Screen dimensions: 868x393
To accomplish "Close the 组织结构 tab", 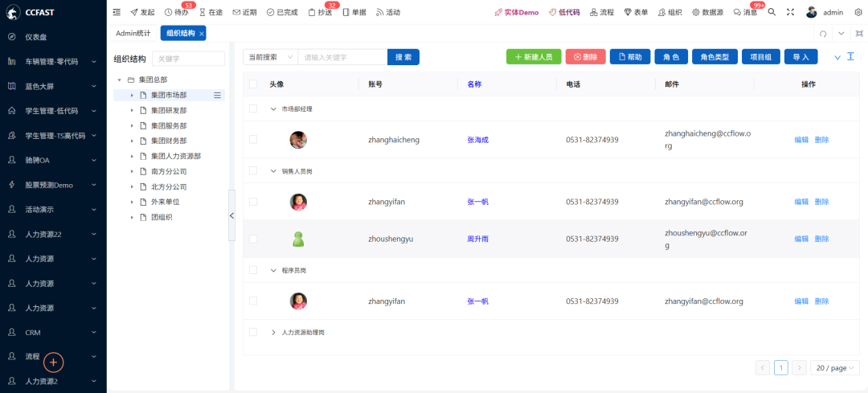I will (202, 34).
